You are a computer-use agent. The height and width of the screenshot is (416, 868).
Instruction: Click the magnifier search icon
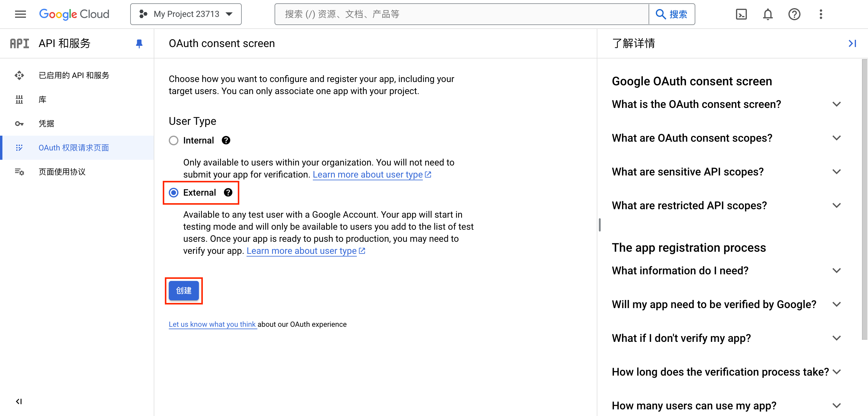pyautogui.click(x=660, y=14)
